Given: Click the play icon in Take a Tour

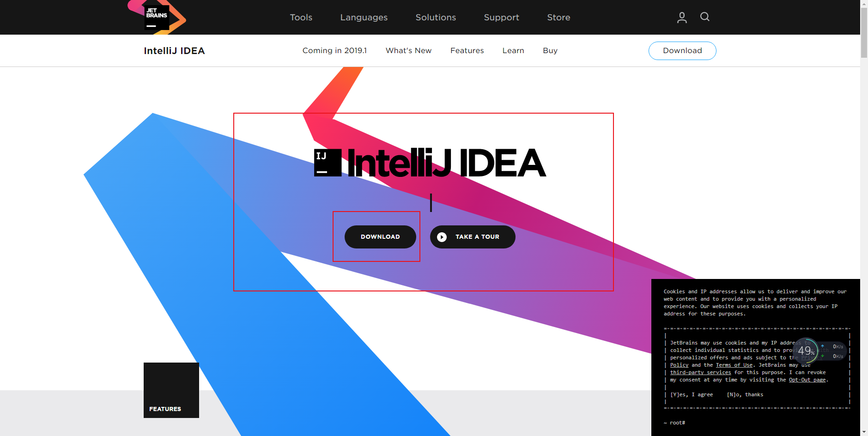Looking at the screenshot, I should point(442,237).
